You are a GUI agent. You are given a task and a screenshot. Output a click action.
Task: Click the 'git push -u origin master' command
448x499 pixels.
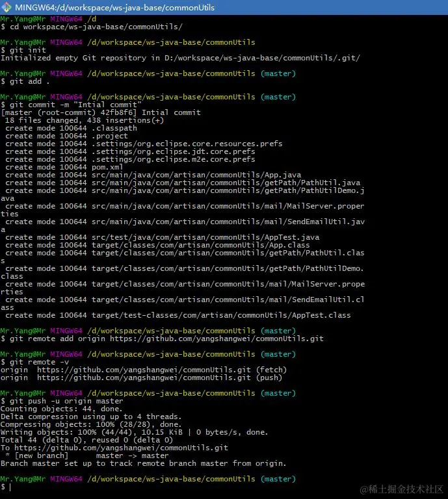tap(62, 401)
